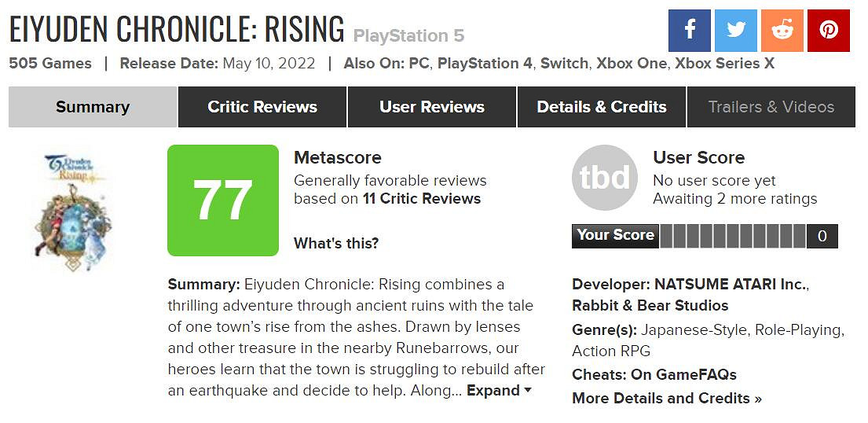This screenshot has height=423, width=868.
Task: Go to the Details & Credits tab
Action: (602, 107)
